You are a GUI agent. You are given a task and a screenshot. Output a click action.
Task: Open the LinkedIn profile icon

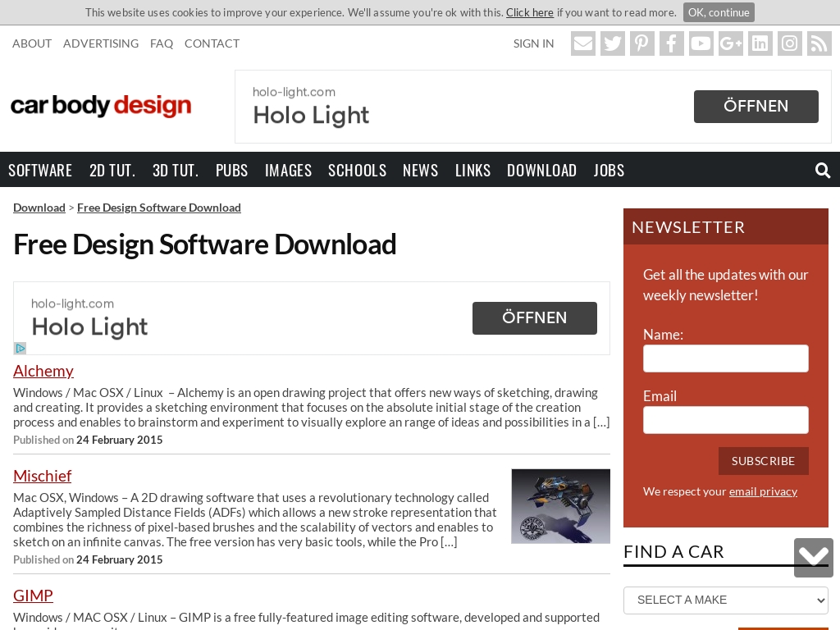pos(760,43)
